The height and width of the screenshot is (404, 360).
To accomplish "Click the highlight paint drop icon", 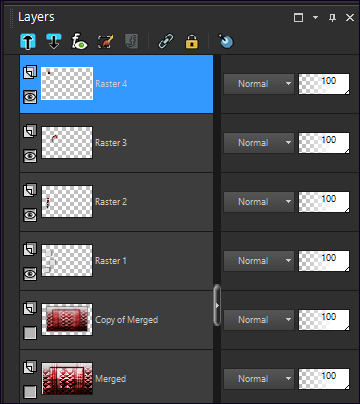I will coord(226,42).
